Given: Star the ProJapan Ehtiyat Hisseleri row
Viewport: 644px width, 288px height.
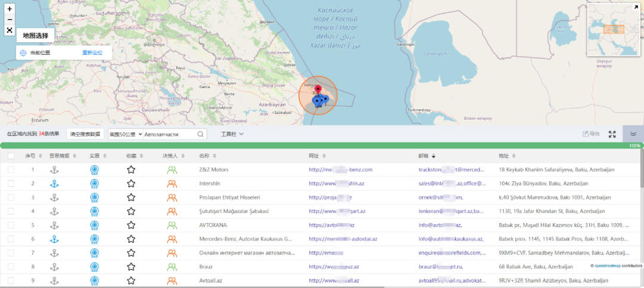Looking at the screenshot, I should click(x=131, y=197).
